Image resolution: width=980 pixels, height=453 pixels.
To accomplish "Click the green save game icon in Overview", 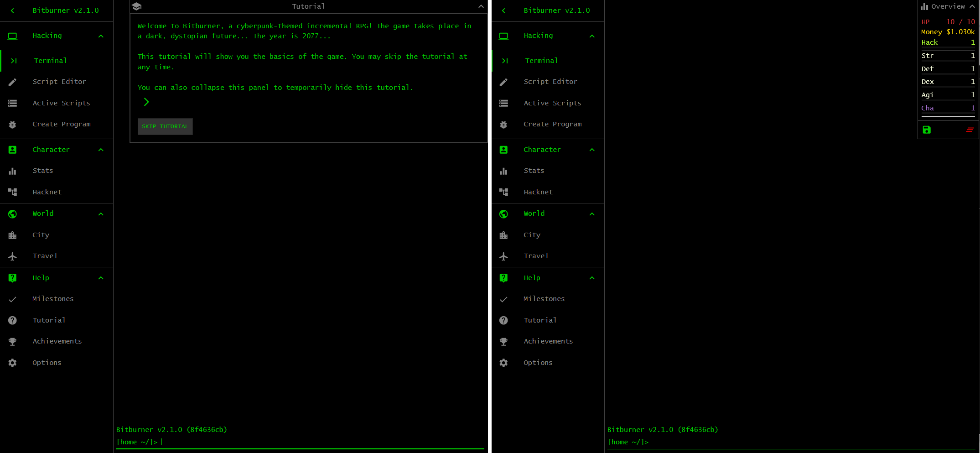I will (x=927, y=130).
